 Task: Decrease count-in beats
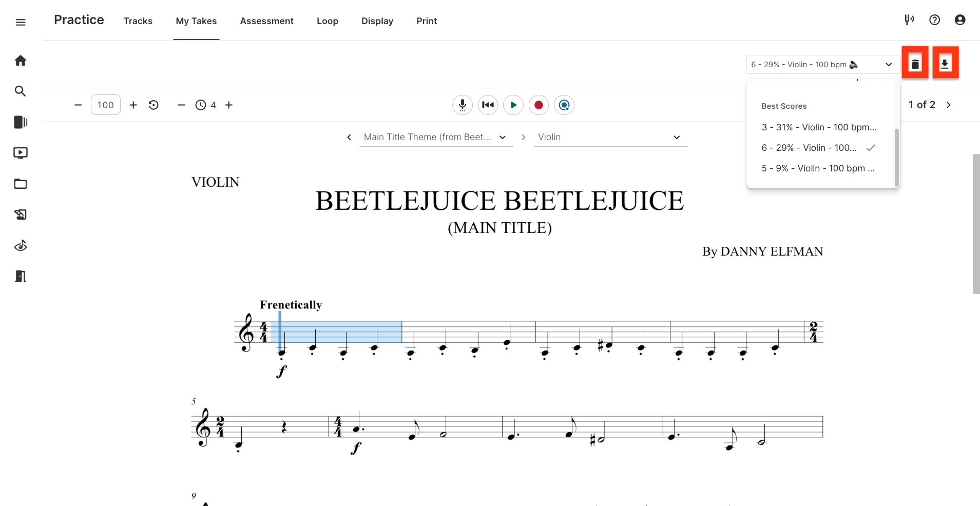181,105
